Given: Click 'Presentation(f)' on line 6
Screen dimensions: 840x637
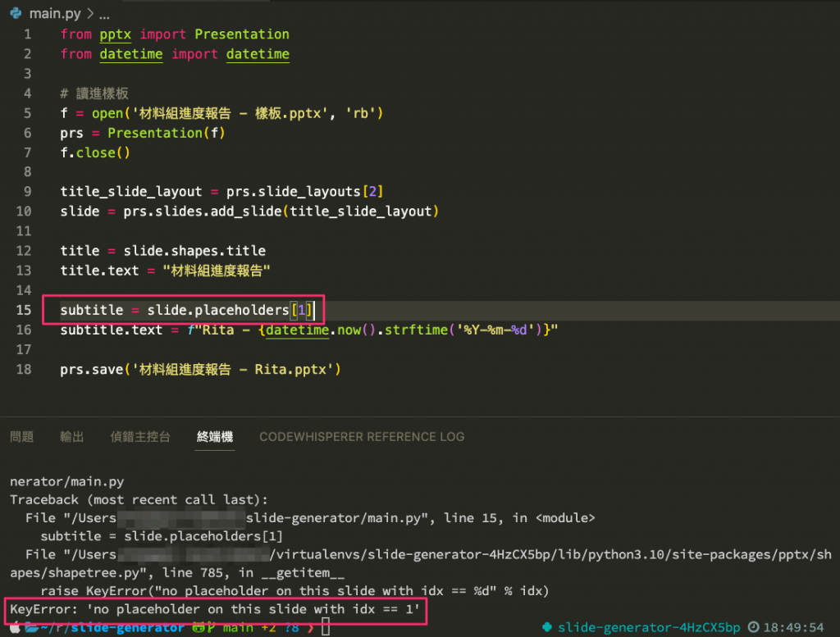Looking at the screenshot, I should [x=166, y=133].
